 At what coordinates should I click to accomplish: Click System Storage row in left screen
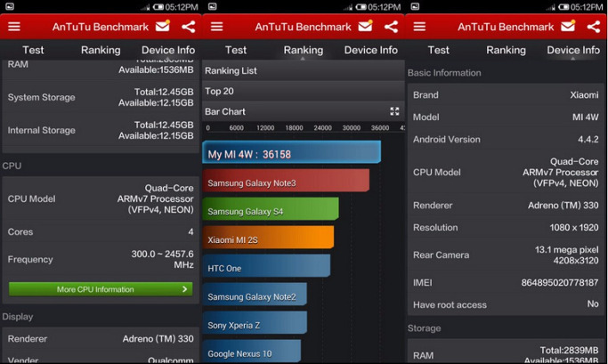point(101,97)
